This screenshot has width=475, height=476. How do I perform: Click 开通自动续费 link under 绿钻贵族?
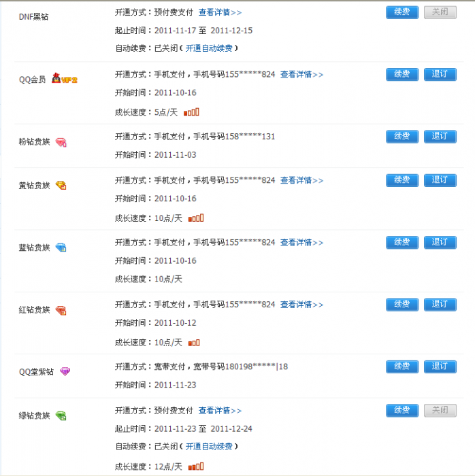[x=209, y=447]
